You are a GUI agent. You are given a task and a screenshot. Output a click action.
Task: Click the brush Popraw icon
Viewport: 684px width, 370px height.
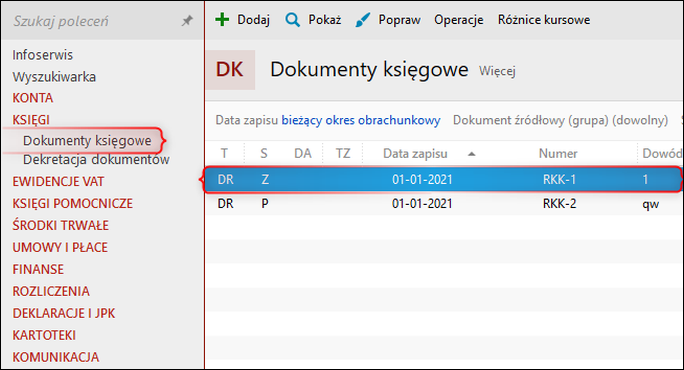click(x=363, y=20)
